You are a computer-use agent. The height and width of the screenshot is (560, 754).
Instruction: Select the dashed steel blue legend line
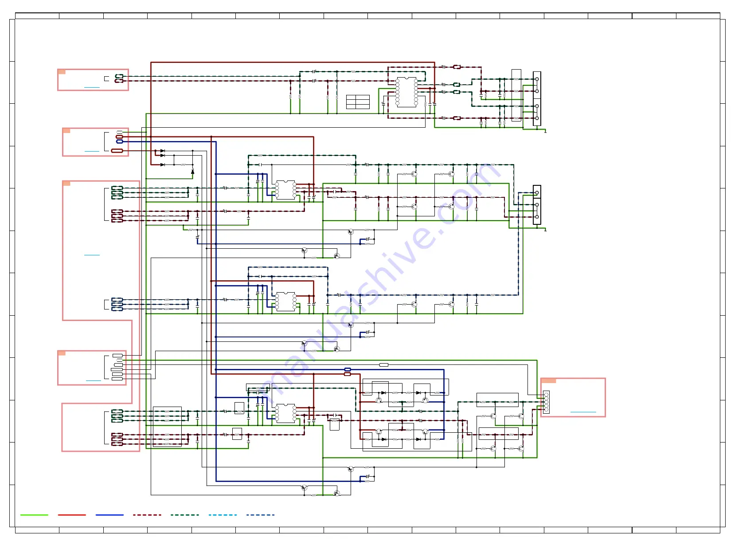click(x=260, y=515)
